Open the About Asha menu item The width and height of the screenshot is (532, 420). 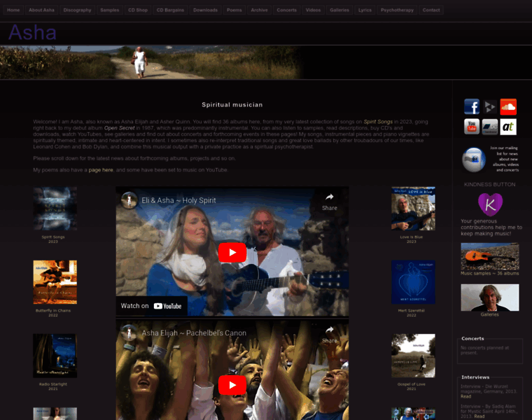(x=41, y=10)
